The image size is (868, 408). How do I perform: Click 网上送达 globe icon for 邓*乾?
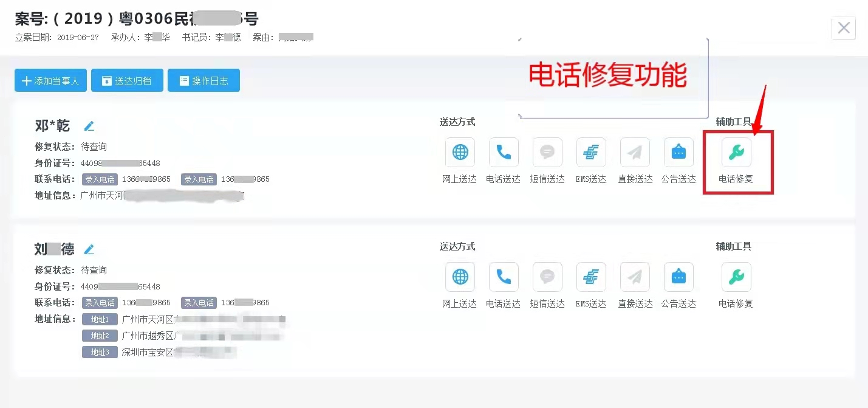coord(460,152)
